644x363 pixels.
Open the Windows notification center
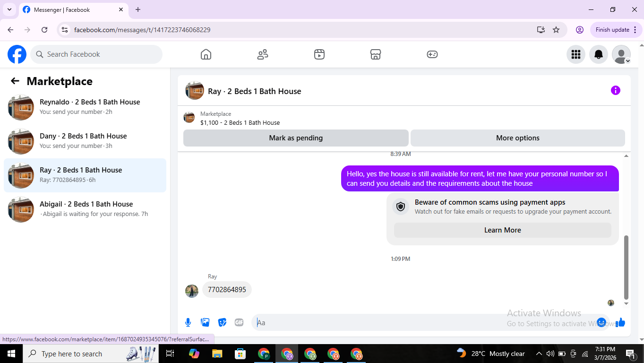pyautogui.click(x=630, y=354)
